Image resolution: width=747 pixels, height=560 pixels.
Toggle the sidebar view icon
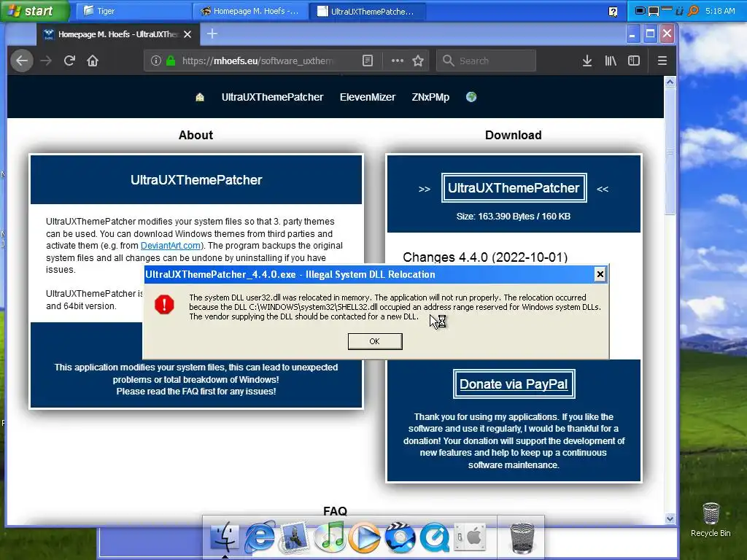(x=634, y=61)
